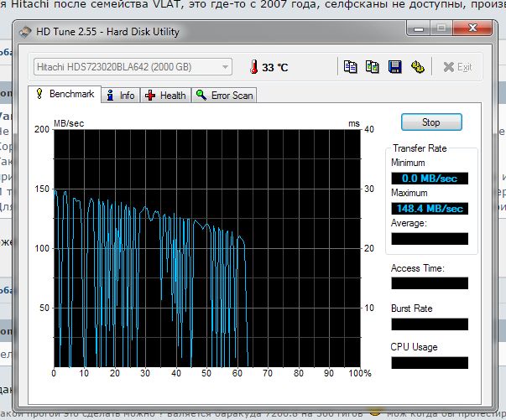Click the HD Tune 2.55 window title
506x420 pixels.
pyautogui.click(x=107, y=32)
